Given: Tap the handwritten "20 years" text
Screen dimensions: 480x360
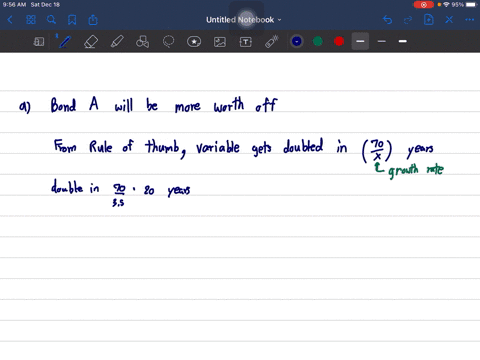Looking at the screenshot, I should 167,190.
